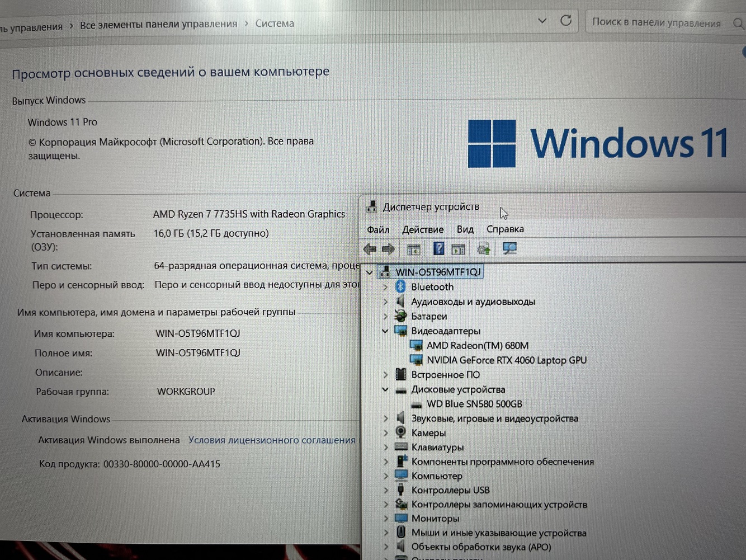Image resolution: width=746 pixels, height=560 pixels.
Task: Select the webcam icon for Камеры
Action: click(x=400, y=432)
